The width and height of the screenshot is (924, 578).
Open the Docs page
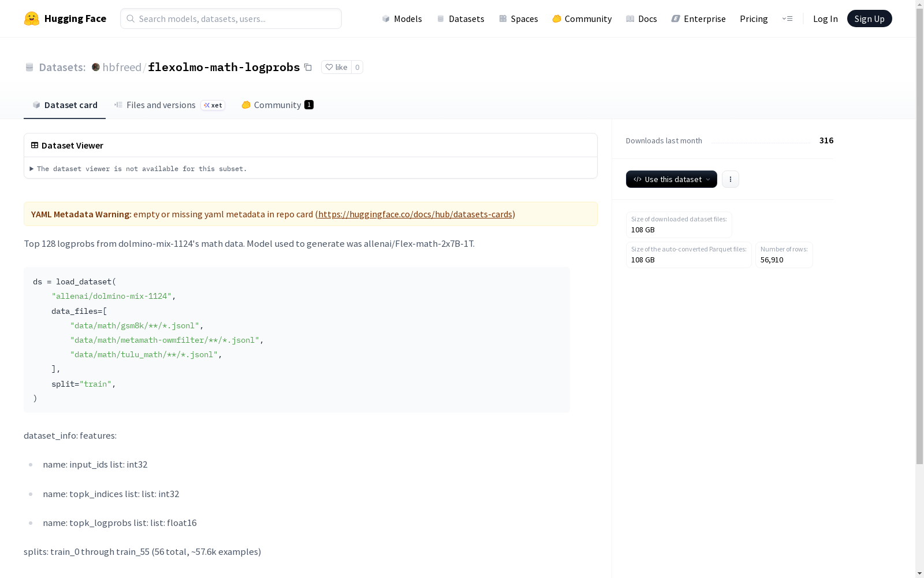[642, 18]
